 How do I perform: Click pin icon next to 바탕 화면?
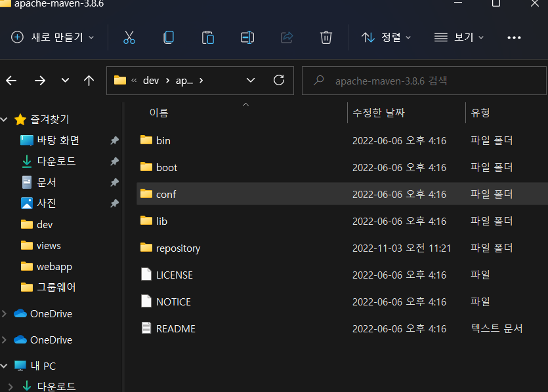pyautogui.click(x=114, y=140)
